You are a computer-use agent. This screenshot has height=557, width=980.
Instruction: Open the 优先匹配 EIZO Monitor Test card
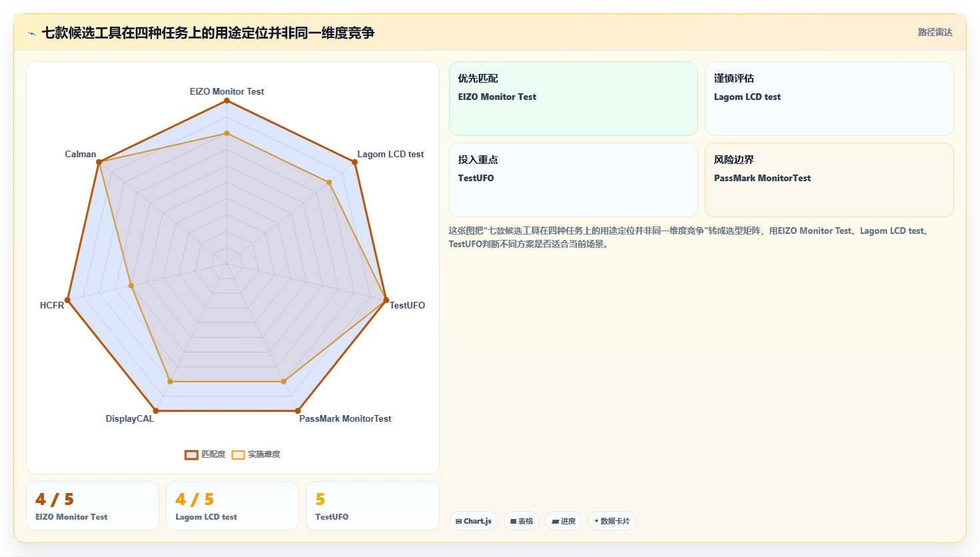tap(574, 99)
